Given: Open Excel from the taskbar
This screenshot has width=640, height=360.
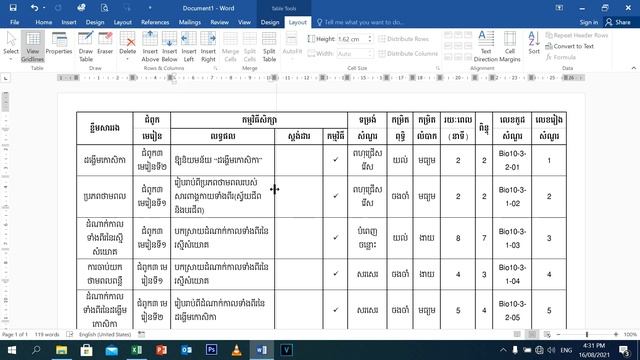Looking at the screenshot, I should click(136, 350).
